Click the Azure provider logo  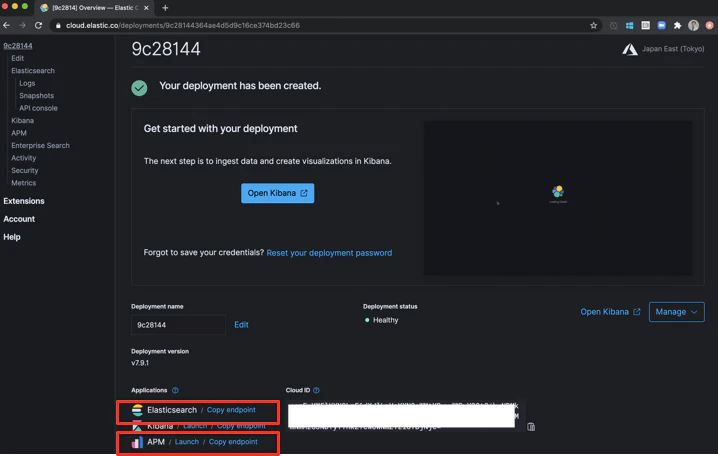point(630,49)
